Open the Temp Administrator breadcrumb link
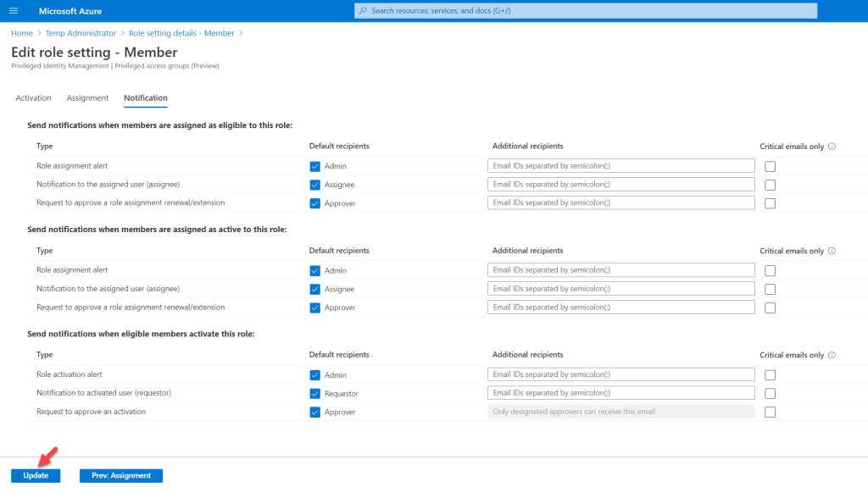The width and height of the screenshot is (868, 493). coord(81,33)
